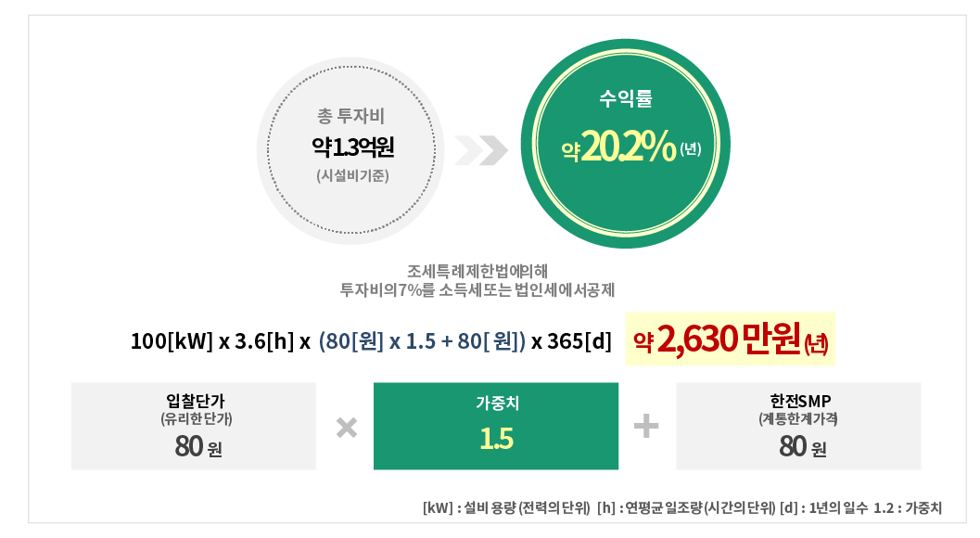Select the green 수익률 약20.2% circle
This screenshot has width=980, height=538.
click(x=625, y=144)
